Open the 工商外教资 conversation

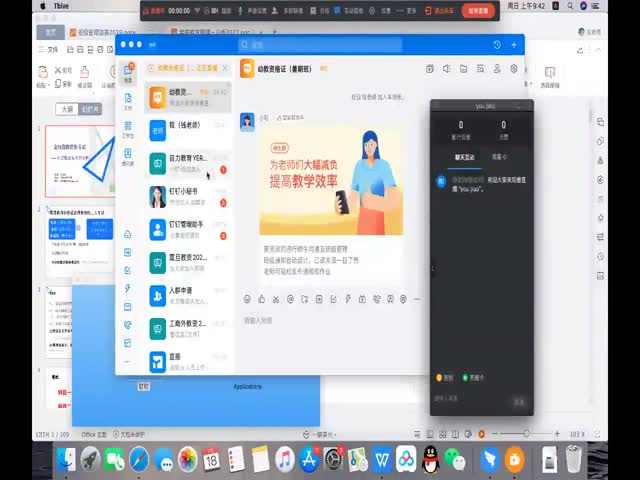click(188, 329)
